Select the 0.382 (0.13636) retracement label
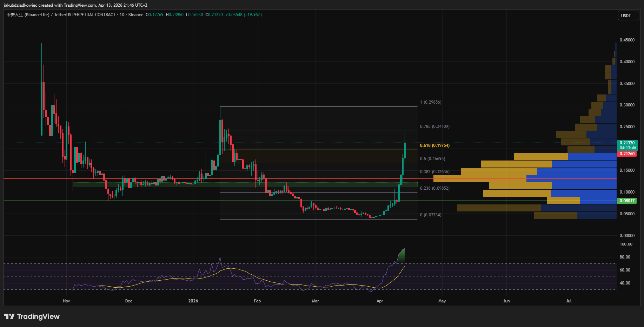Image resolution: width=644 pixels, height=327 pixels. point(434,172)
